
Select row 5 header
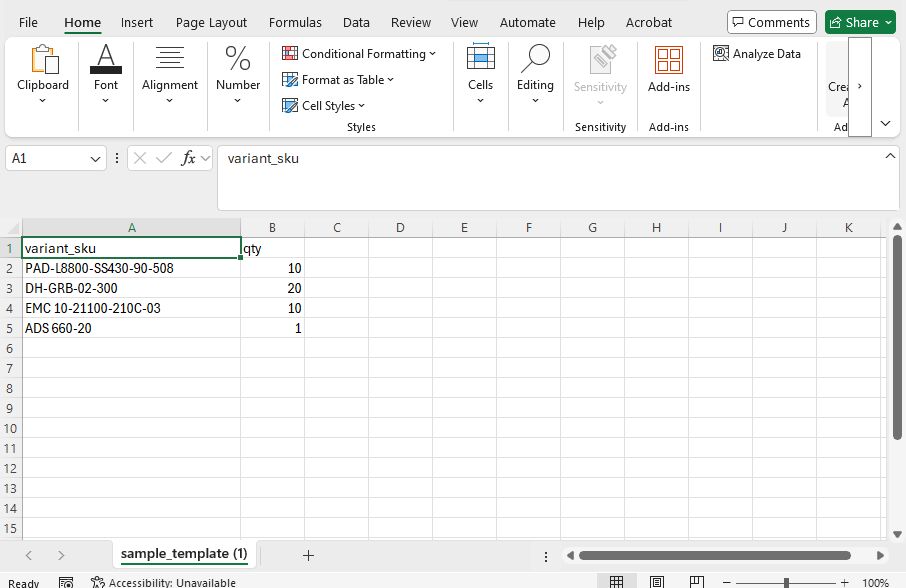point(10,329)
